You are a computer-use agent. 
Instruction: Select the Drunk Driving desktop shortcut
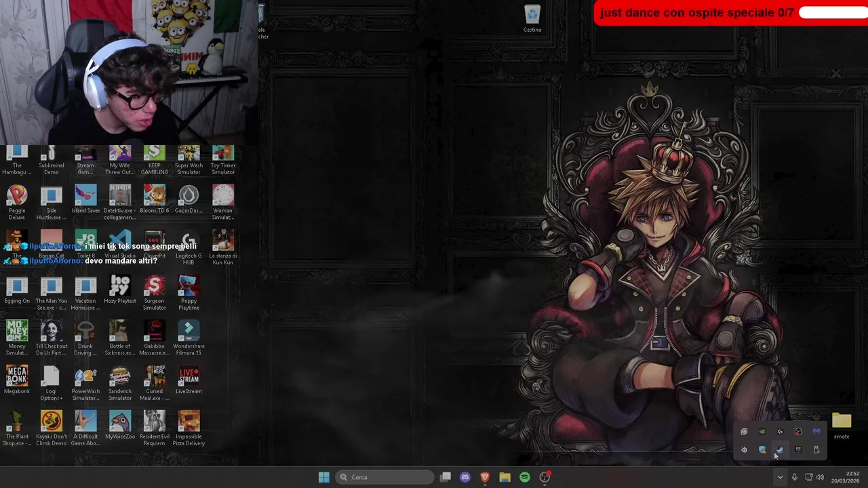85,338
